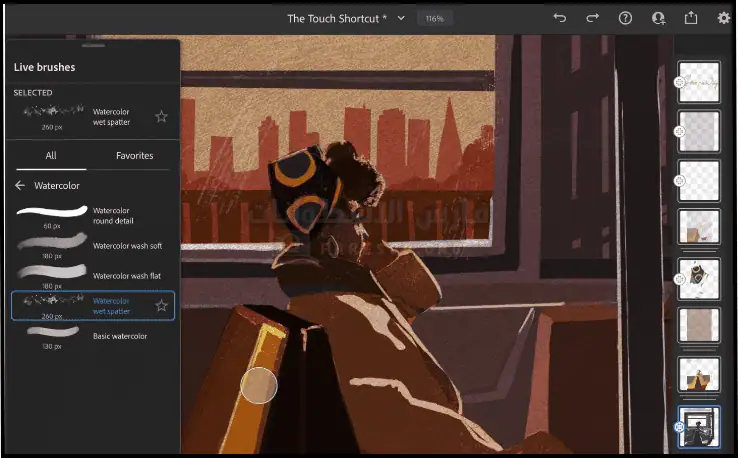Open the Help question mark icon

click(625, 18)
